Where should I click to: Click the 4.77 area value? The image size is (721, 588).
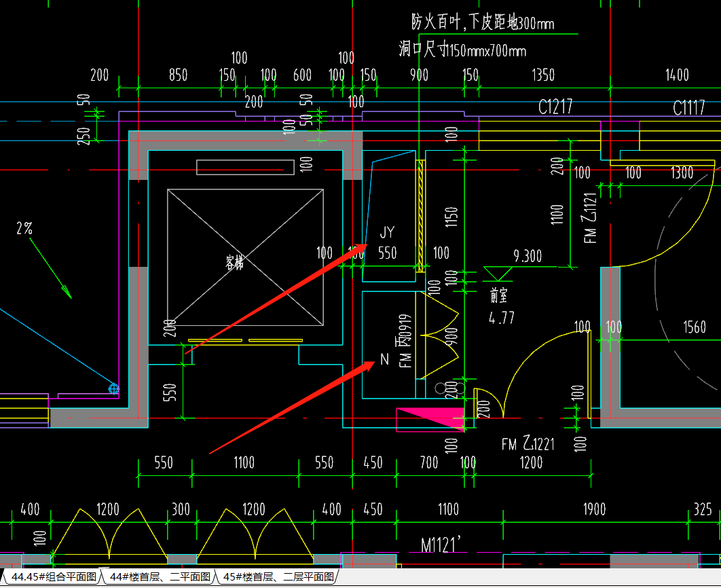(502, 318)
